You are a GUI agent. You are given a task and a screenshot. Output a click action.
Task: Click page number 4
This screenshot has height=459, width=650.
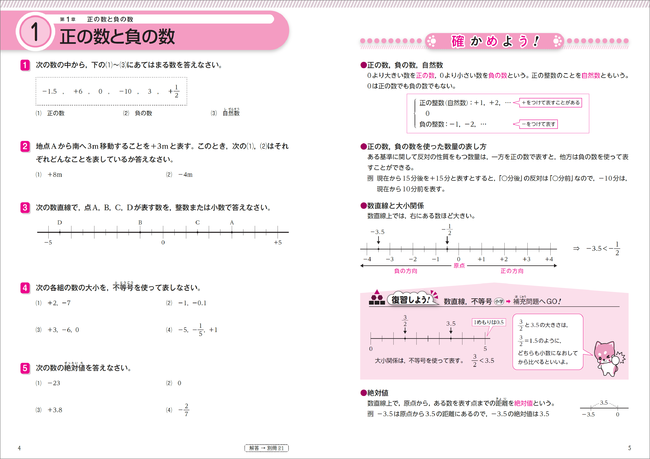click(x=19, y=448)
